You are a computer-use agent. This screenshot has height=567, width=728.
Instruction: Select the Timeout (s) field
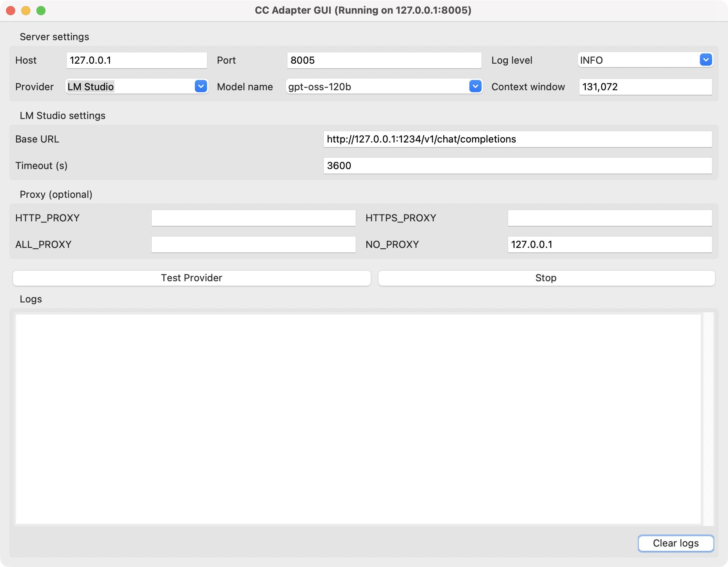pos(517,166)
